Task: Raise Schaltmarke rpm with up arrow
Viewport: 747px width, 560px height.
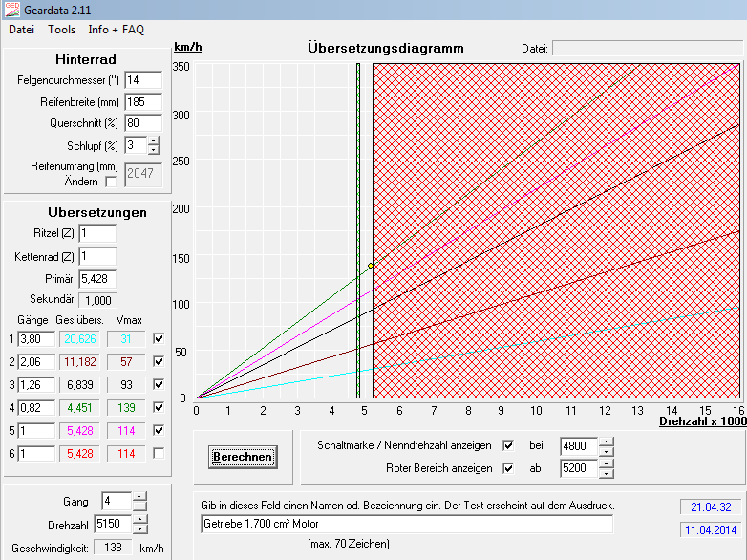Action: [x=605, y=441]
